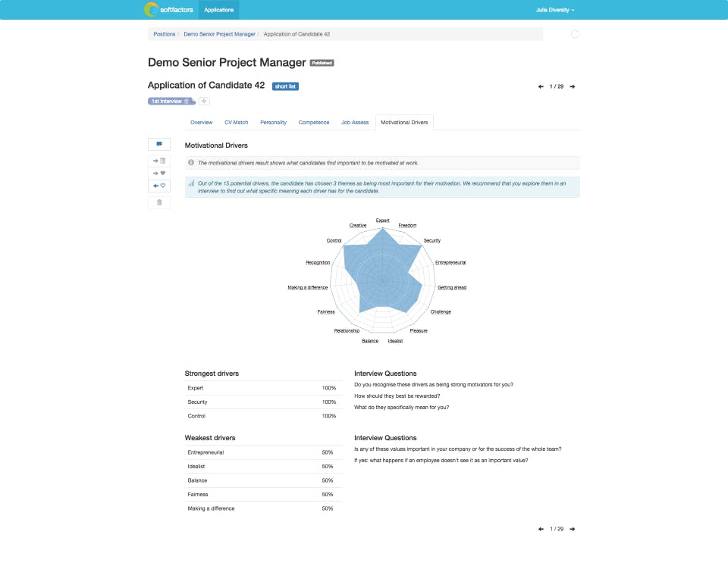Click the Freedom label on the radar chart
728x566 pixels.
tap(407, 226)
